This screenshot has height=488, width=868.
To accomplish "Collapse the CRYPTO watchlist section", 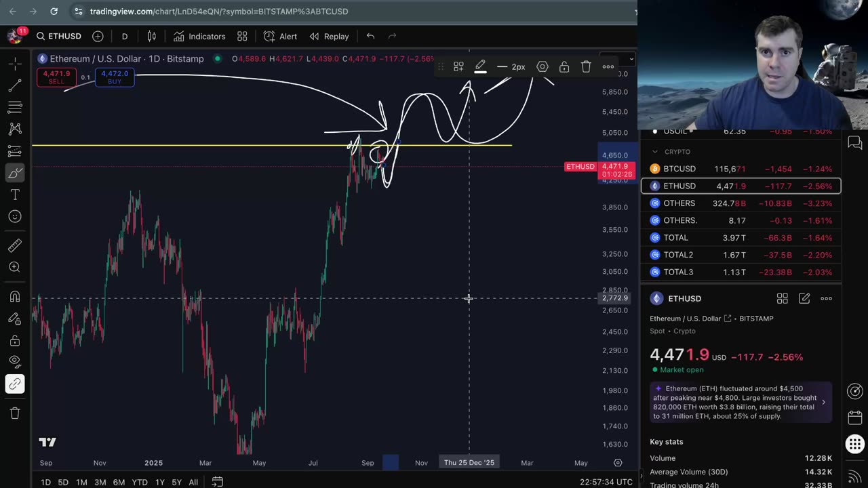I will point(654,152).
